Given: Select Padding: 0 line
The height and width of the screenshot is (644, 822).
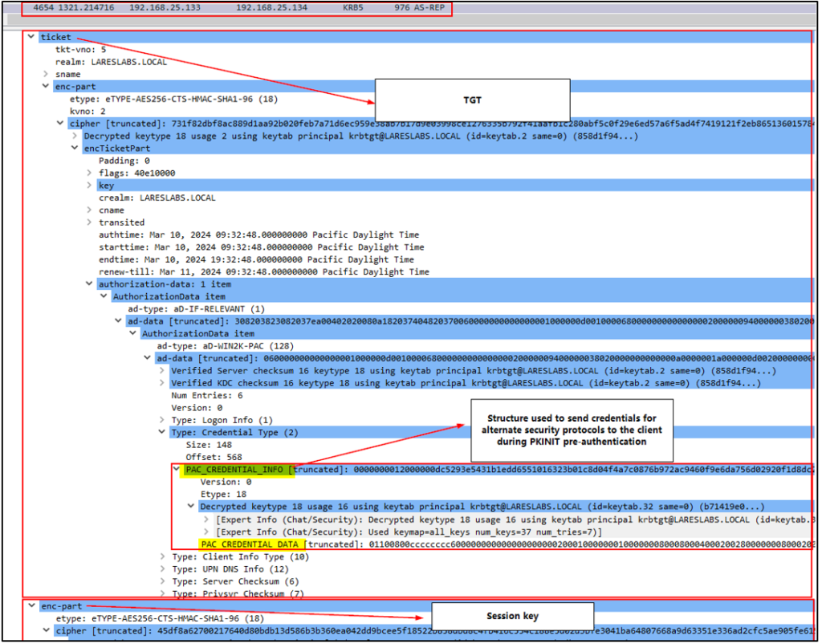Looking at the screenshot, I should 124,161.
